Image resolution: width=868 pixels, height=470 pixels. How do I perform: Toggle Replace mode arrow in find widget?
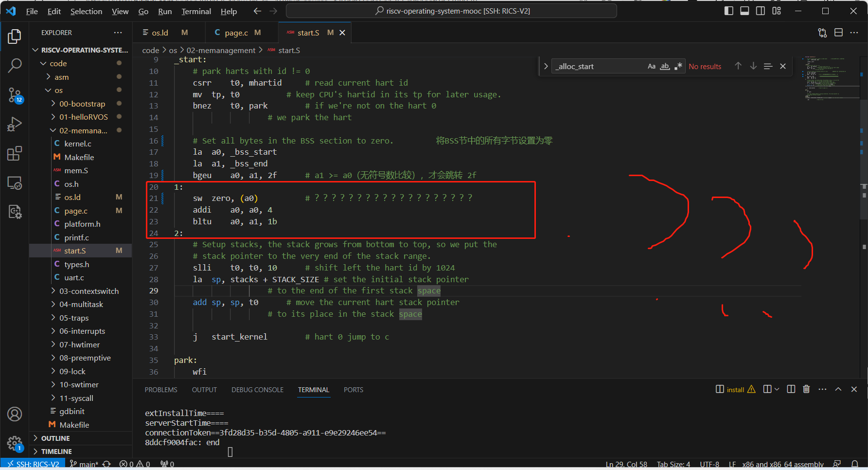click(x=546, y=66)
